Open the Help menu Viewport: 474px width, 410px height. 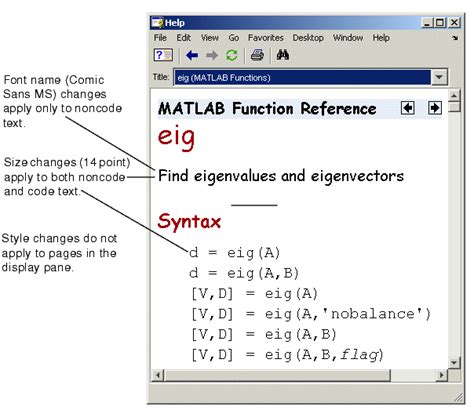click(x=381, y=38)
